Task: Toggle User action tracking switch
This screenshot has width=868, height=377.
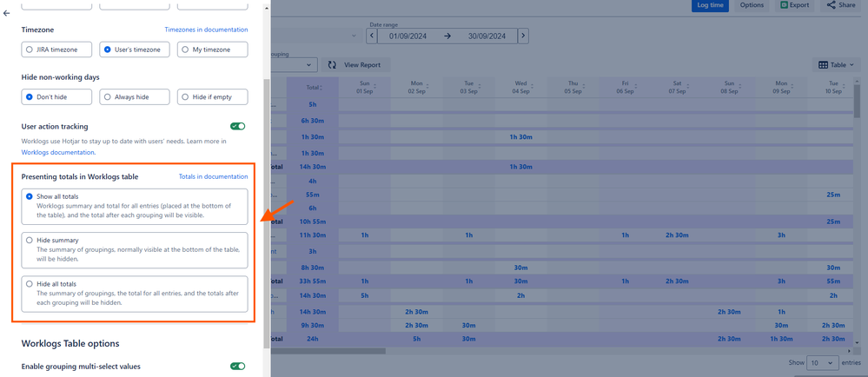Action: tap(239, 126)
